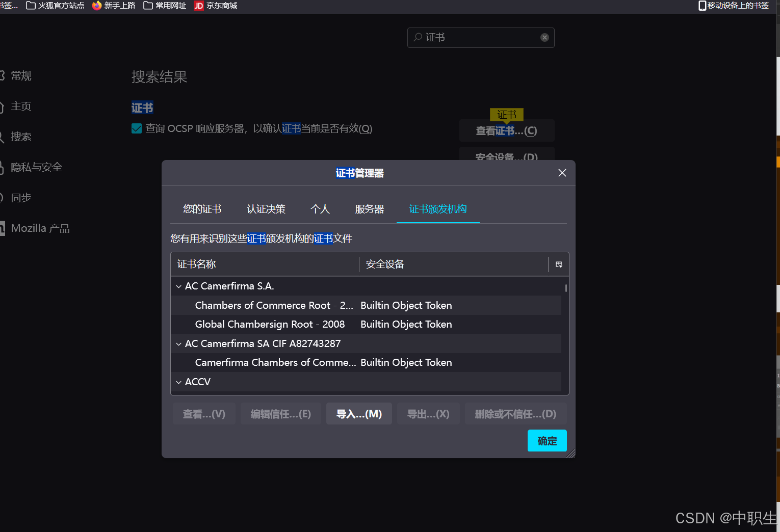Open the 京东商城 JD bookmark
Screen dimensions: 780x532
(215, 6)
